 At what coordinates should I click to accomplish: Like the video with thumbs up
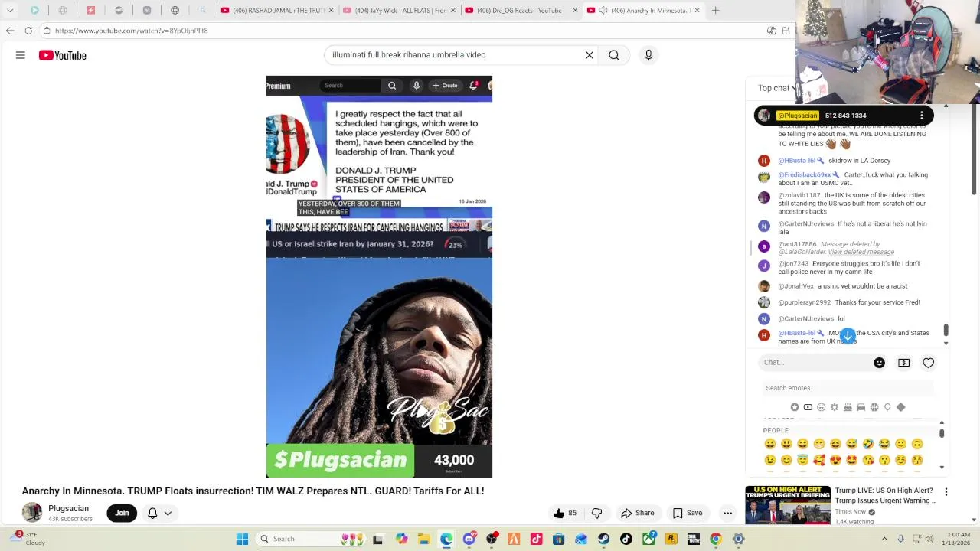point(565,513)
